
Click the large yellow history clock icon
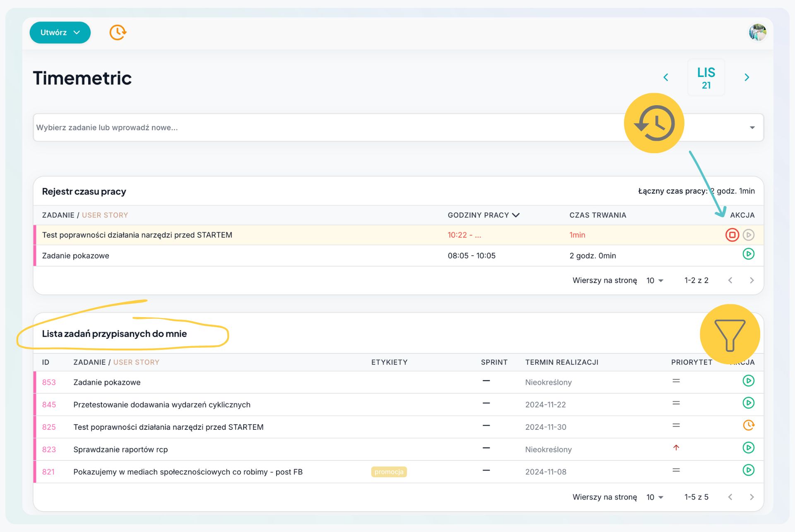click(x=654, y=123)
